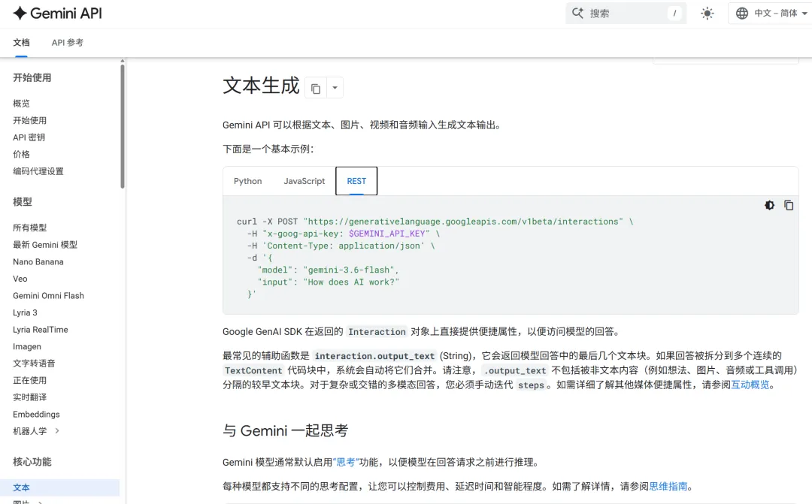Click the globe language icon
The height and width of the screenshot is (504, 812).
[x=742, y=14]
